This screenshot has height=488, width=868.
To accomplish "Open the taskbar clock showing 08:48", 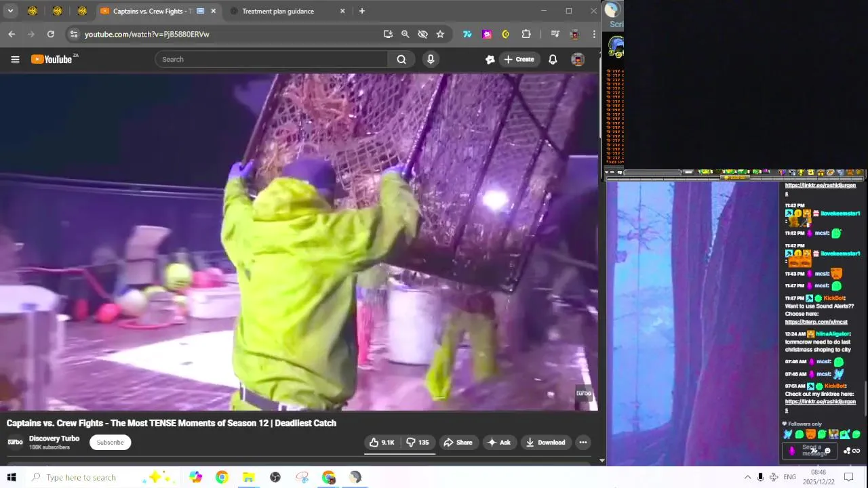I will [x=818, y=476].
